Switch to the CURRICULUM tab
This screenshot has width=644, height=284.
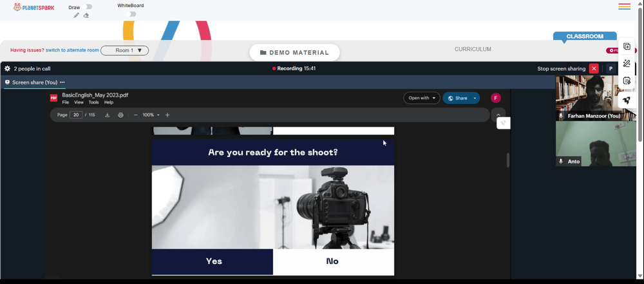coord(473,50)
